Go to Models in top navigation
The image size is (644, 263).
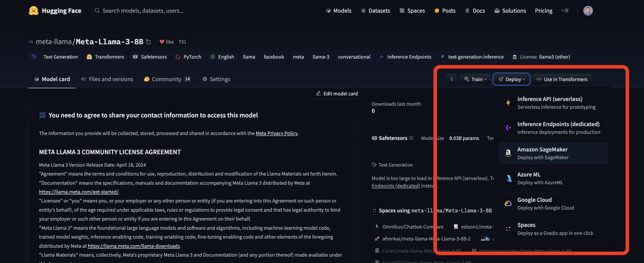pyautogui.click(x=338, y=11)
